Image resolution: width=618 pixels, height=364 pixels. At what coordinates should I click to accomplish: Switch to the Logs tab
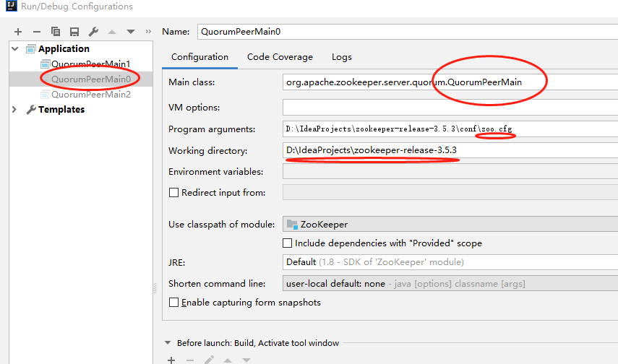tap(342, 57)
